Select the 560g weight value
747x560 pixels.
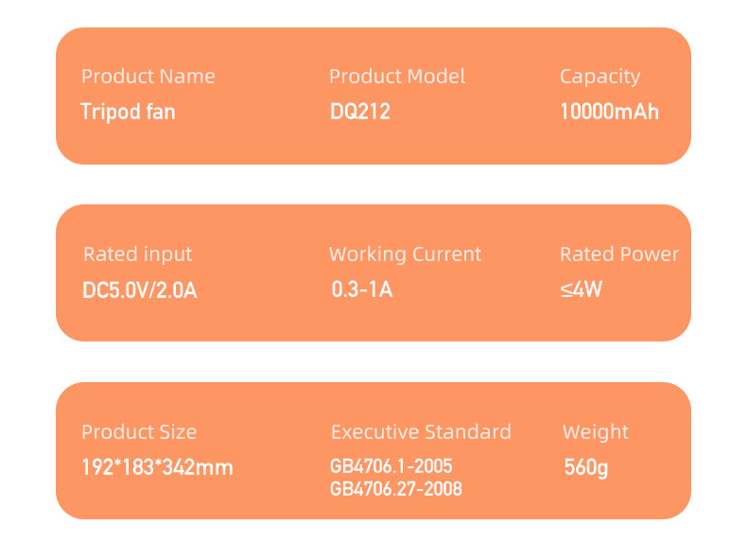coord(585,467)
